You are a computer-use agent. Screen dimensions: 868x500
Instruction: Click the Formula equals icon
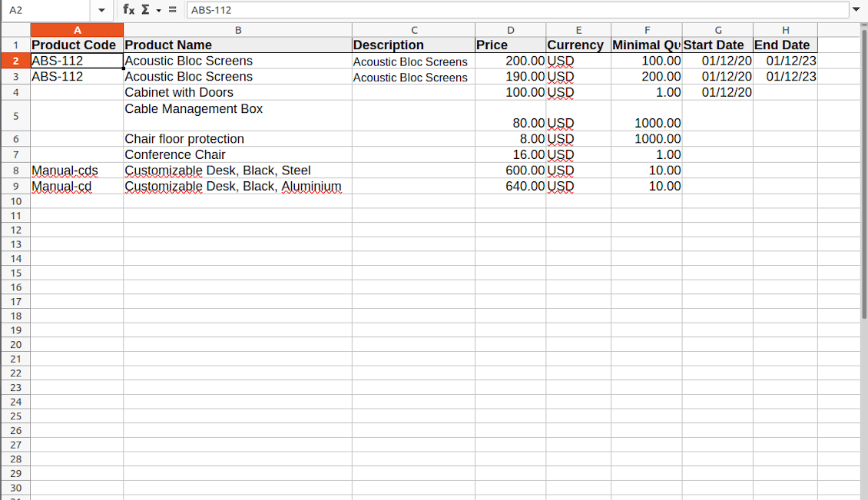tap(173, 9)
